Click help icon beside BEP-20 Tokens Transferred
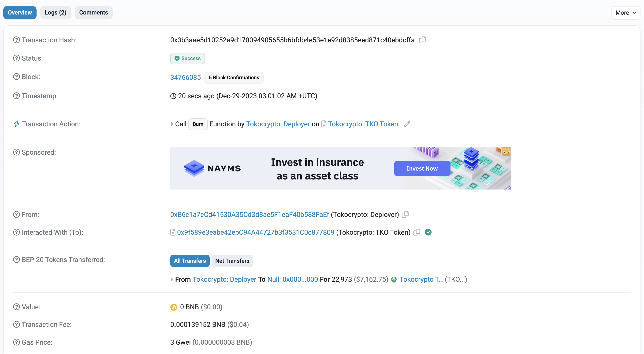Viewport: 644px width, 354px height. click(16, 260)
